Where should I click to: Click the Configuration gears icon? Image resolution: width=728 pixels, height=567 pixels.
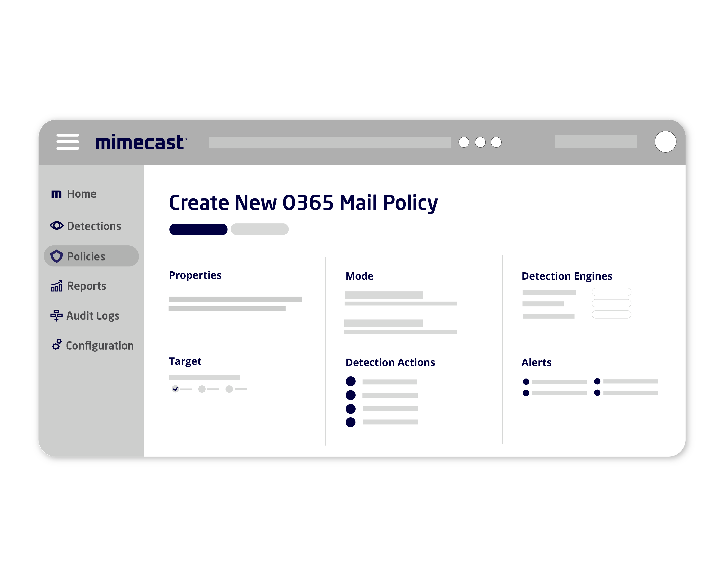[x=57, y=345]
